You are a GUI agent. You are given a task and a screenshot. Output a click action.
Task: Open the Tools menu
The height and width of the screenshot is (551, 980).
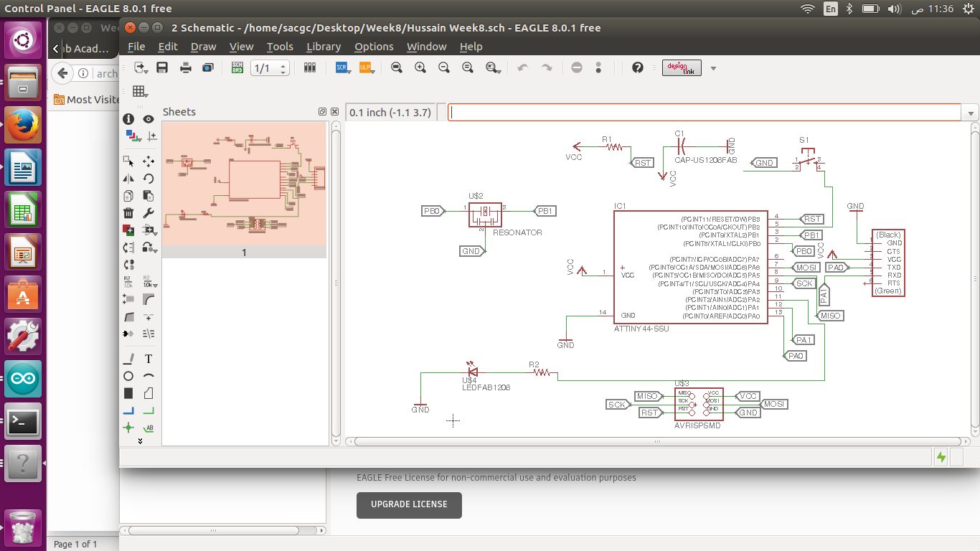pyautogui.click(x=280, y=47)
